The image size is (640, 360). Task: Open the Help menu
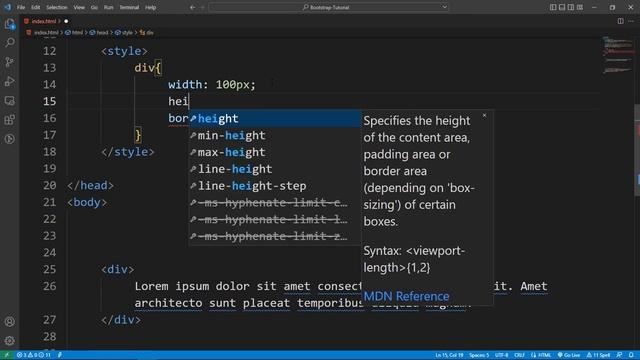click(x=151, y=7)
